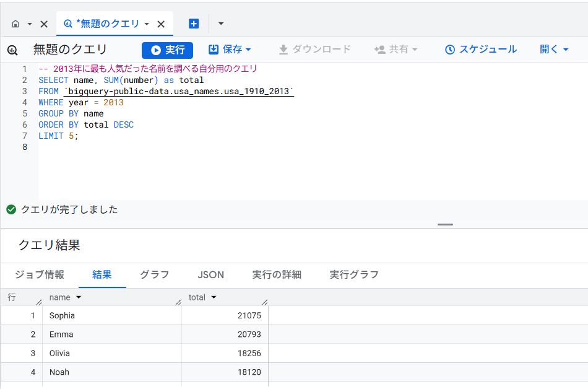Click the 行 column resize handle

tap(39, 302)
